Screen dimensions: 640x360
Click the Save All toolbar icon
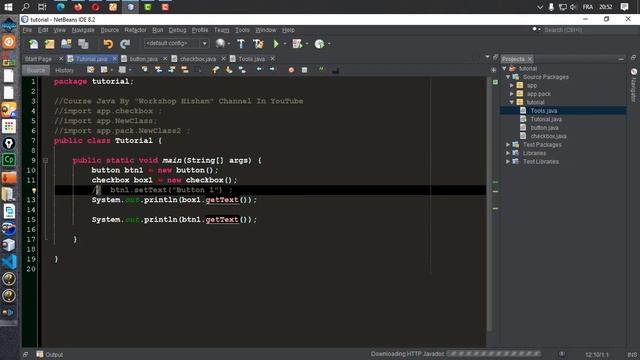[83, 44]
